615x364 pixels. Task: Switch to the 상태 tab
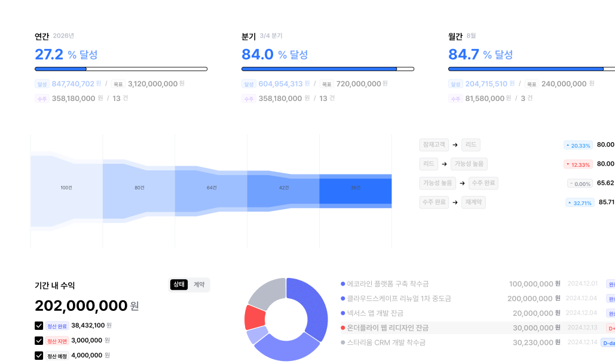coord(179,285)
